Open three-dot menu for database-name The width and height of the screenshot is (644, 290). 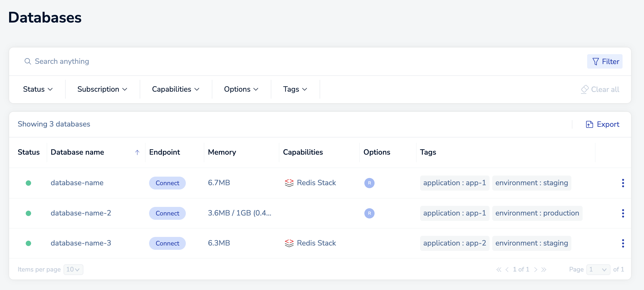pos(623,183)
